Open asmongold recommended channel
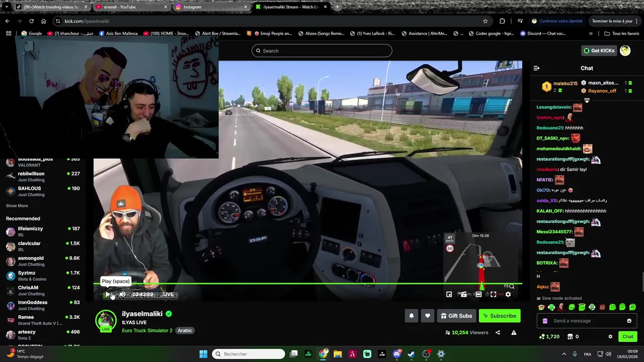 tap(43, 261)
